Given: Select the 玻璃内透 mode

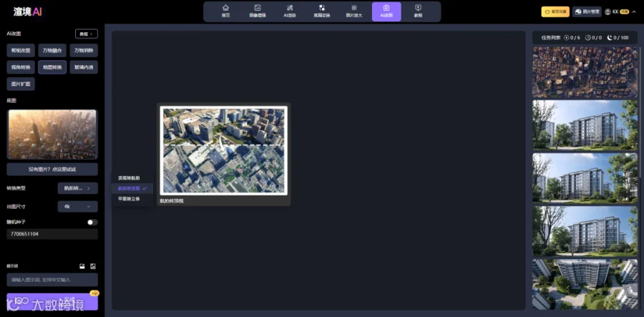Looking at the screenshot, I should (x=84, y=67).
